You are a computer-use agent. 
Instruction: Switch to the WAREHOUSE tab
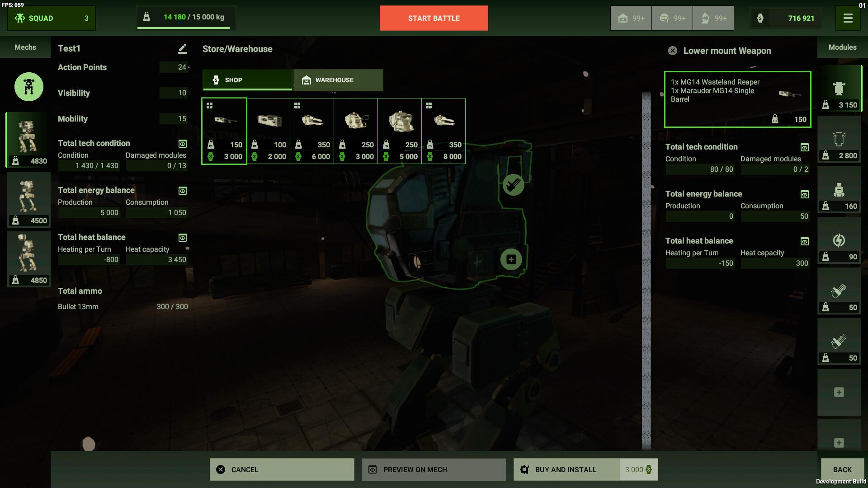[338, 80]
